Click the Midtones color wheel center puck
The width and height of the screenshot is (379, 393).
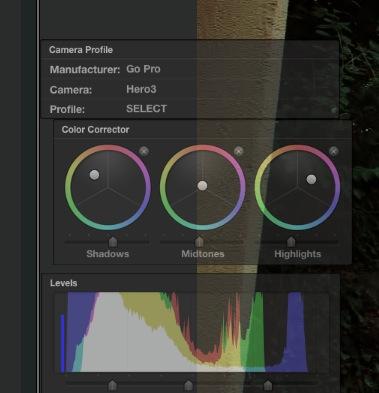202,186
